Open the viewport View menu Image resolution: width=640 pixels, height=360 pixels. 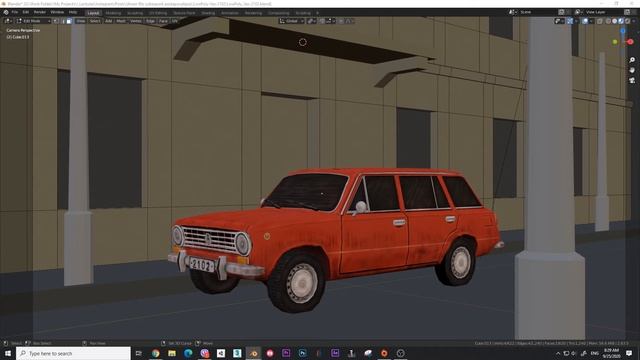(81, 21)
